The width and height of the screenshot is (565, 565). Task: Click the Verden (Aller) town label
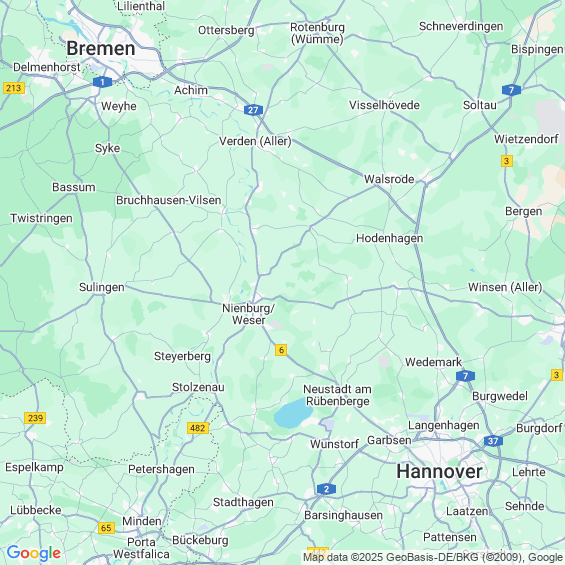click(x=255, y=141)
